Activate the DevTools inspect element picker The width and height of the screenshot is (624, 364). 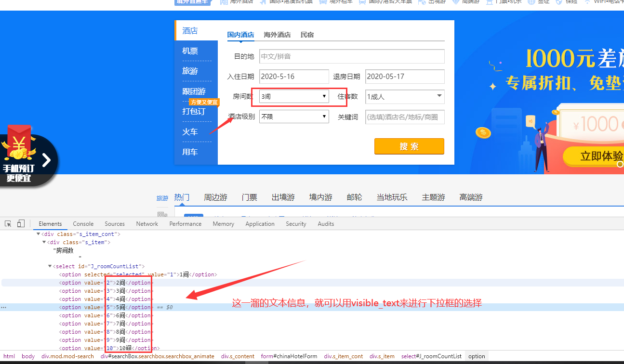pos(7,223)
